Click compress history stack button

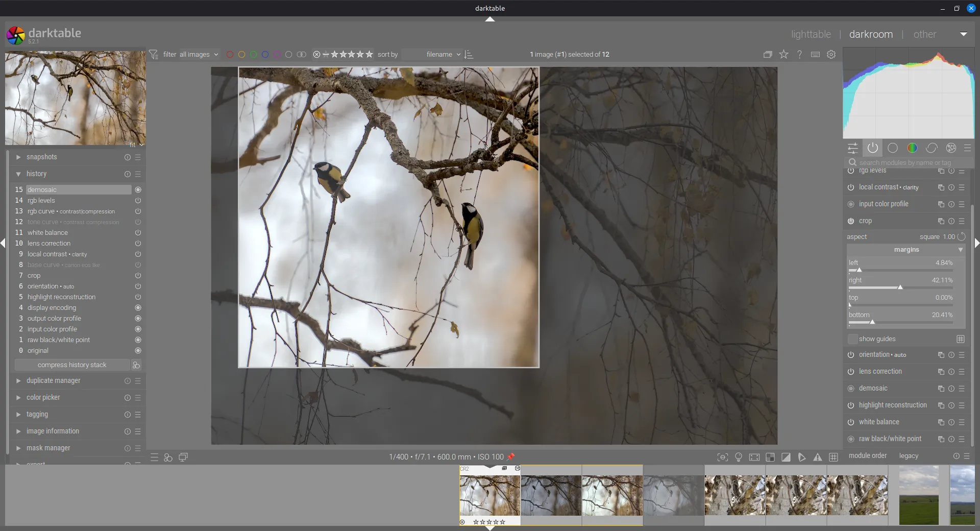(x=72, y=365)
